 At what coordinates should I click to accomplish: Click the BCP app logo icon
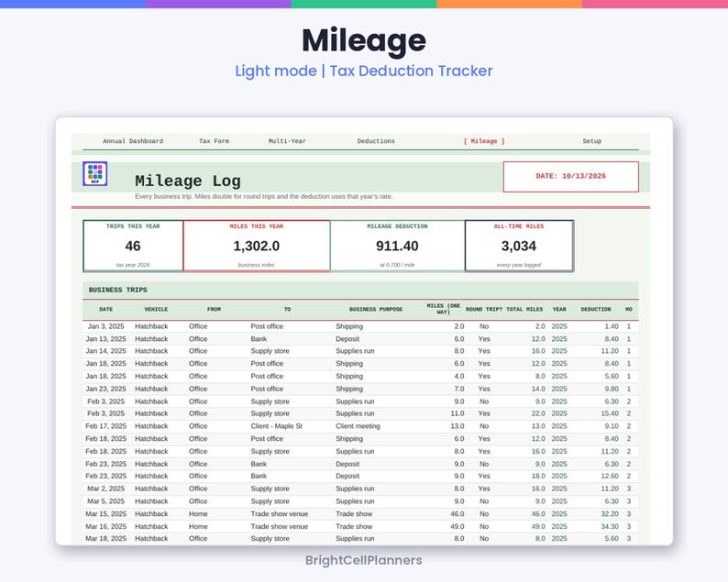coord(95,173)
